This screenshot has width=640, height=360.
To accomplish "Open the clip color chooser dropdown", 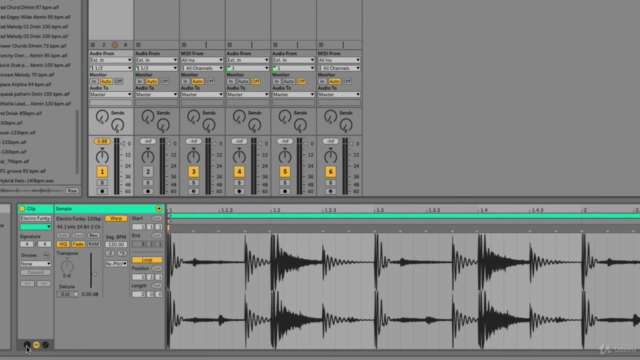I will pyautogui.click(x=36, y=227).
